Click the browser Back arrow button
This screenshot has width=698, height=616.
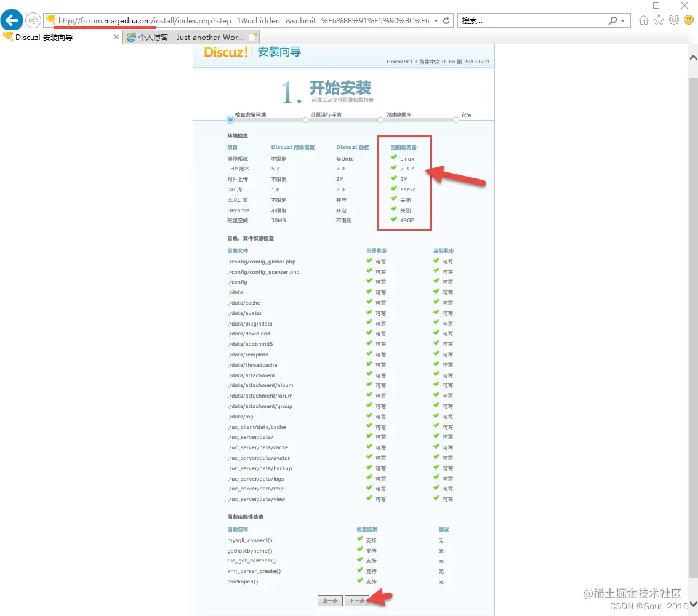click(x=12, y=20)
